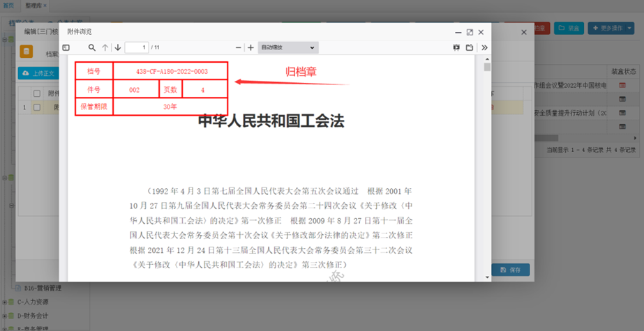644x331 pixels.
Task: Click the viewer vertical scrollbar thumb
Action: (x=487, y=68)
